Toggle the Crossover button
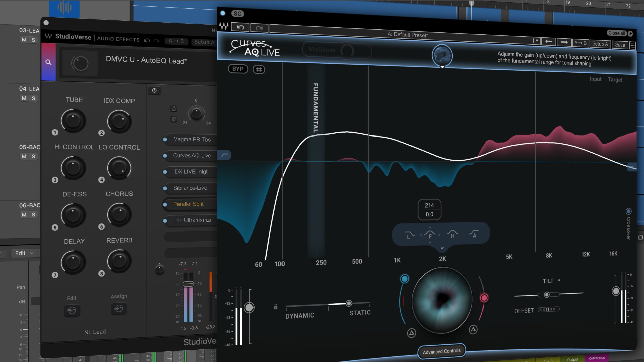 tap(628, 211)
